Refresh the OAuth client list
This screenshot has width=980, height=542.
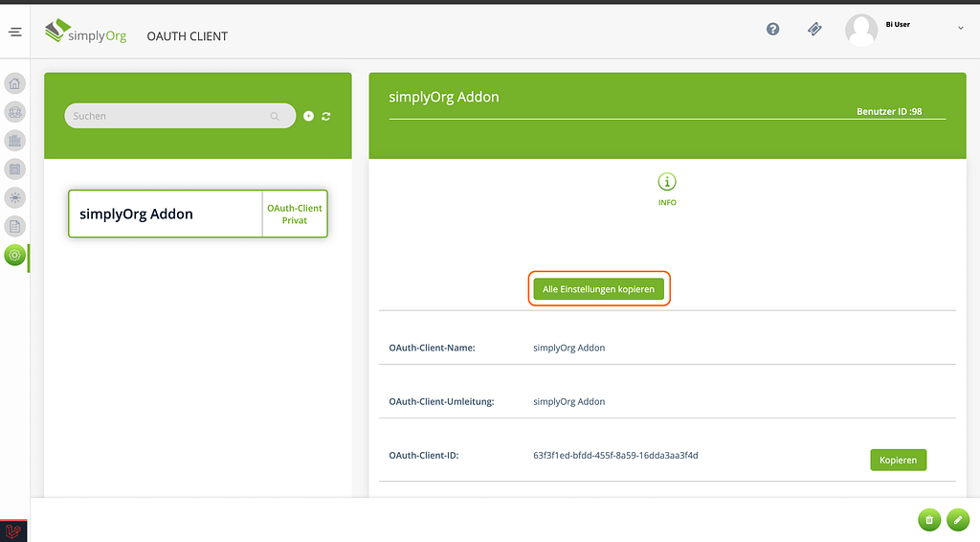[x=326, y=116]
